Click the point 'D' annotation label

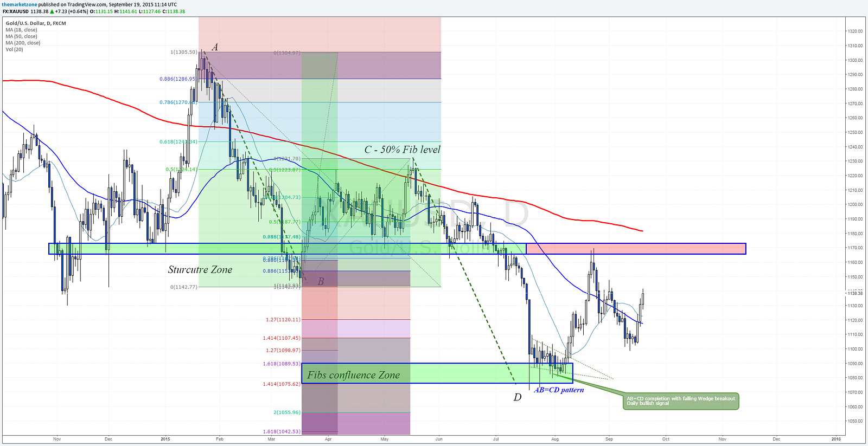coord(518,397)
